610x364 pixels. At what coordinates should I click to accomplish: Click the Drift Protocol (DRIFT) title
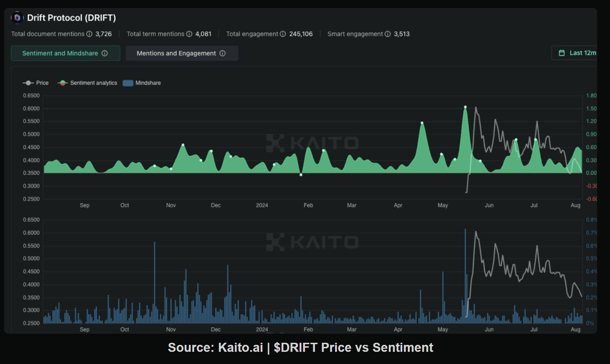[x=71, y=18]
